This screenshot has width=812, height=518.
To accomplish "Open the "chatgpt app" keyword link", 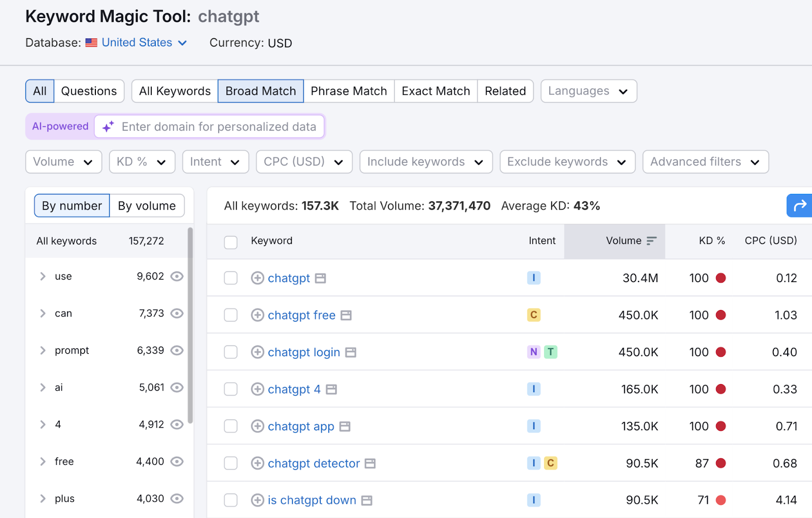I will click(300, 426).
